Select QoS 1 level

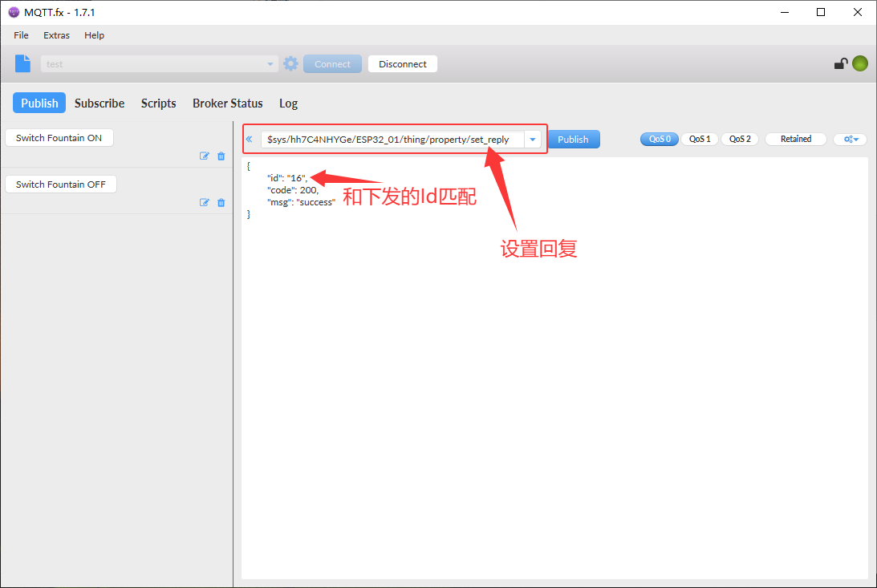700,139
